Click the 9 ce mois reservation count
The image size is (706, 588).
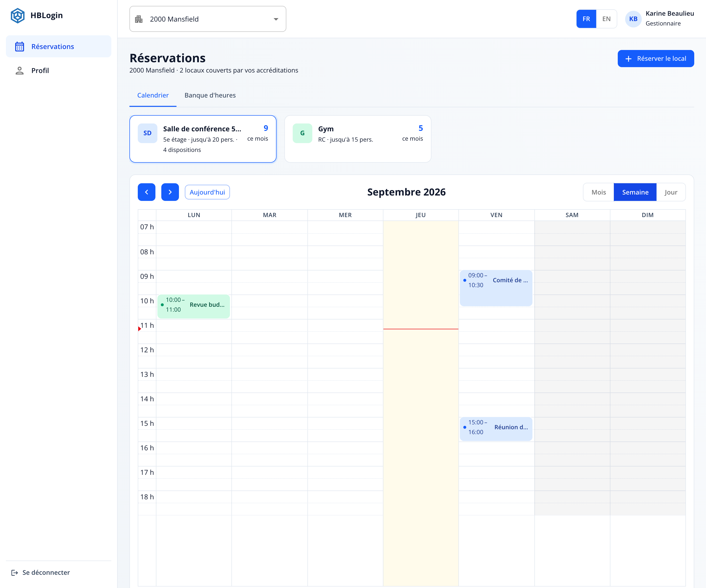tap(258, 133)
